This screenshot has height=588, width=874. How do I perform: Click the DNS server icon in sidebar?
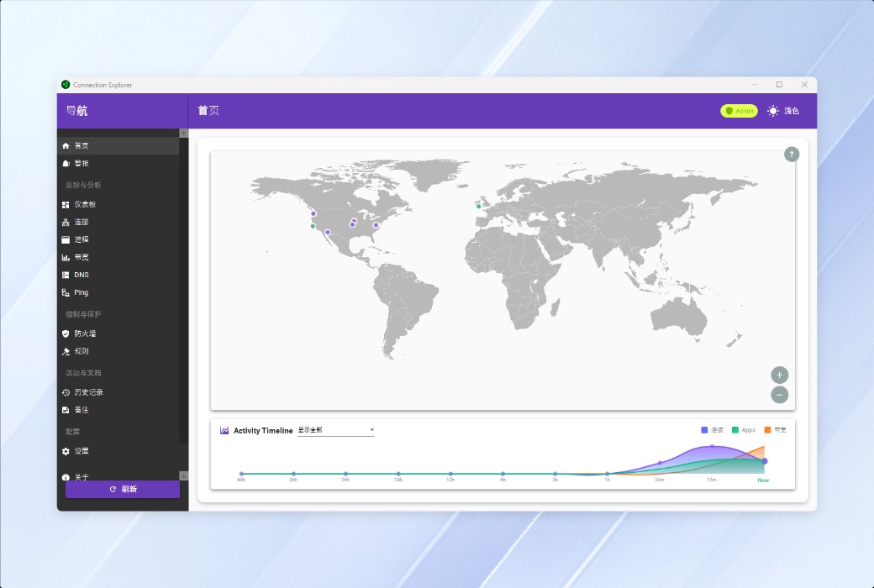pos(66,275)
